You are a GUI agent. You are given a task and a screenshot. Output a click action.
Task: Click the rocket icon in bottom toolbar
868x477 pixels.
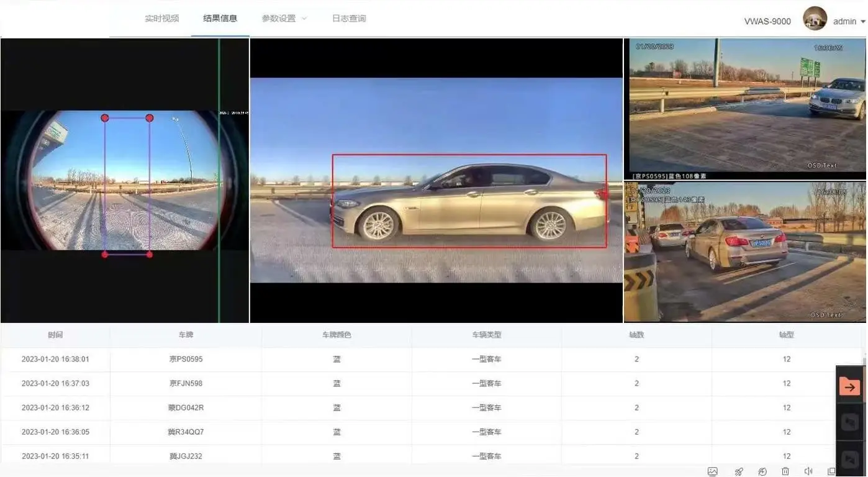click(738, 471)
